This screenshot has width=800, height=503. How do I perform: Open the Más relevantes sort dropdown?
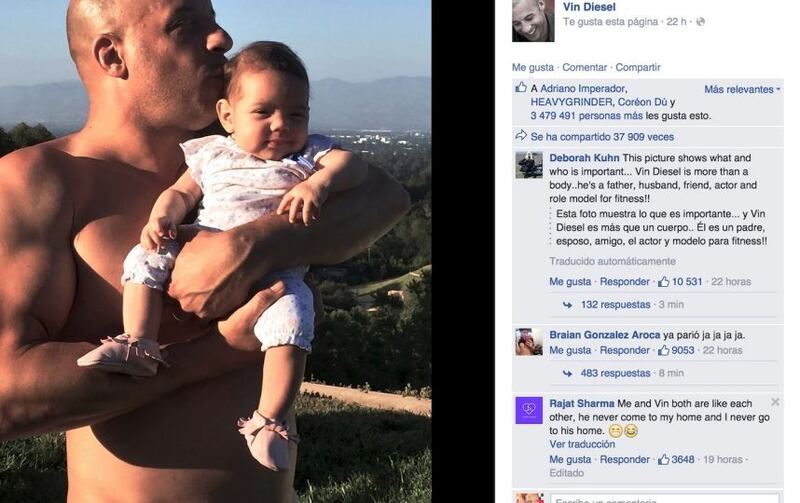point(742,89)
